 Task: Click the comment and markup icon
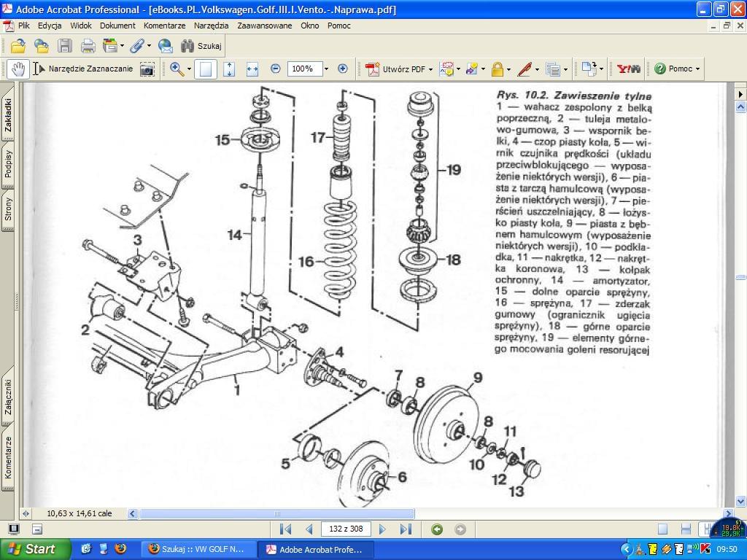pyautogui.click(x=447, y=69)
